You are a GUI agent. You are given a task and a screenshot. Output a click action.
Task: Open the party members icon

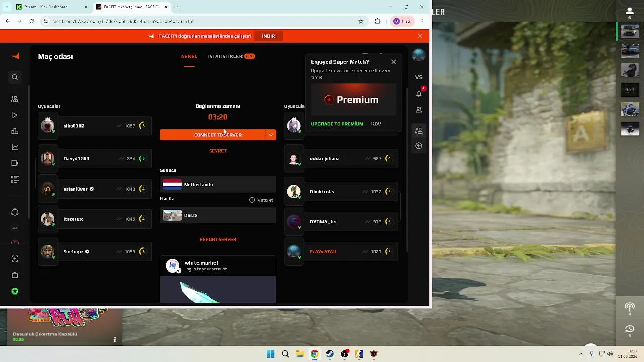[x=419, y=131]
